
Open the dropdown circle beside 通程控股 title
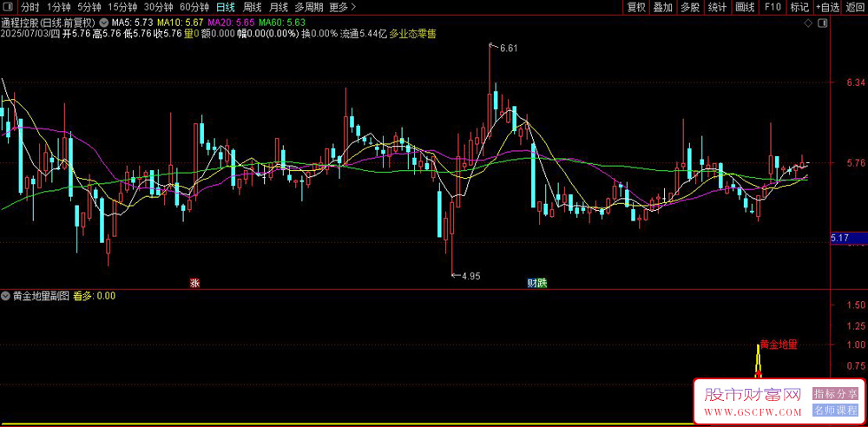coord(103,23)
